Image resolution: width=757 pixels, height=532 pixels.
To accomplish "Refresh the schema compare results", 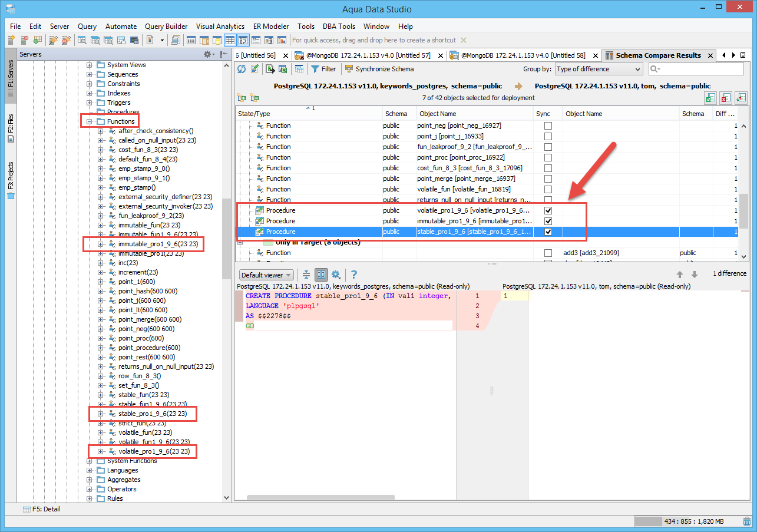I will pos(242,69).
